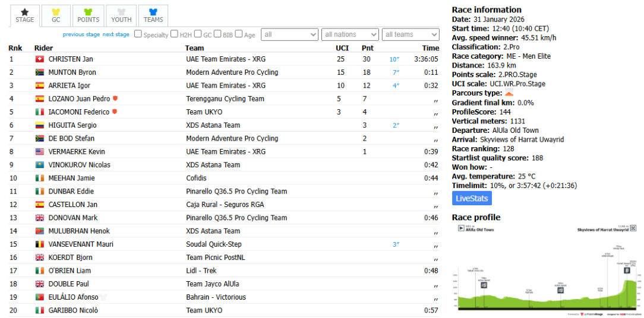Click the South African flag beside MUNTON Byron

click(x=40, y=72)
